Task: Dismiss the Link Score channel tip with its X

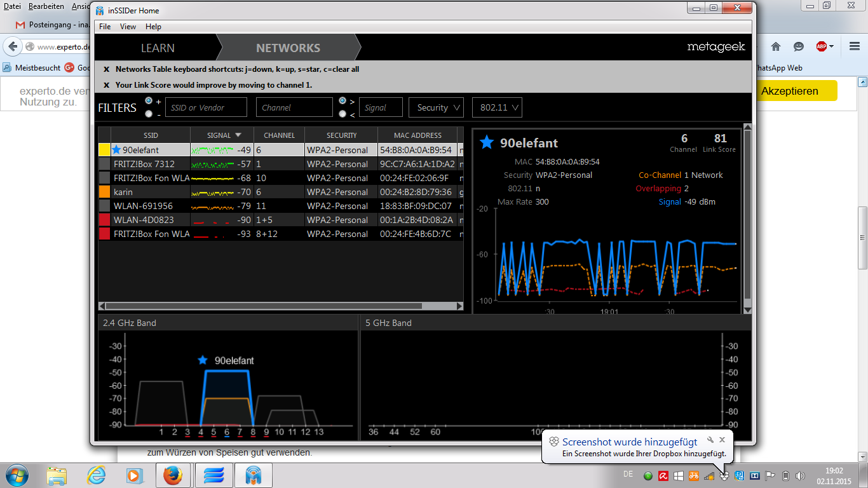Action: [106, 85]
